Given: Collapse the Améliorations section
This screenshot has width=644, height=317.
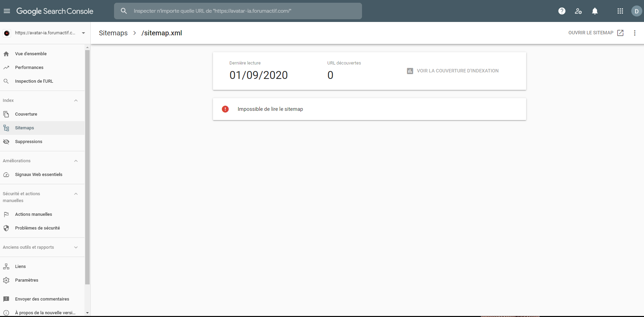Looking at the screenshot, I should [x=76, y=161].
